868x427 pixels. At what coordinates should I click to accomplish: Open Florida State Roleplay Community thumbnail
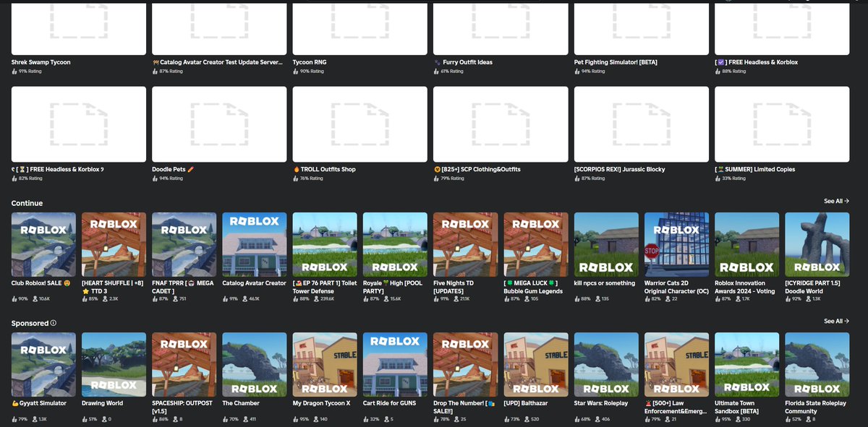[x=817, y=365]
